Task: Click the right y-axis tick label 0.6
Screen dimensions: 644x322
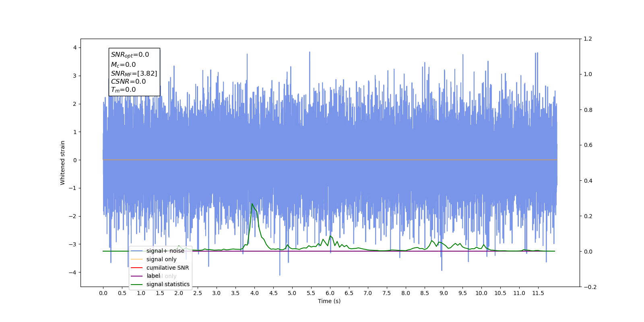Action: pos(588,145)
